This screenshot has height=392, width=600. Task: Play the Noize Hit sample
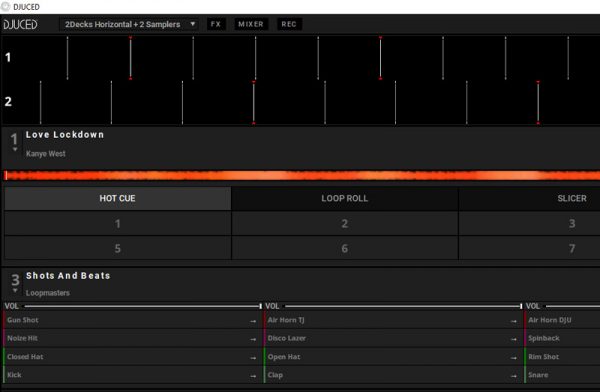pos(132,338)
